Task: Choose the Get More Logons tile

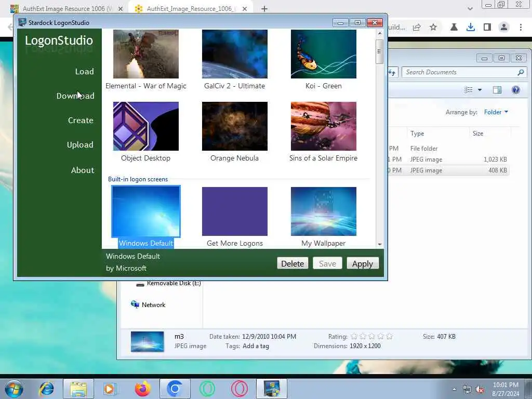Action: 235,211
